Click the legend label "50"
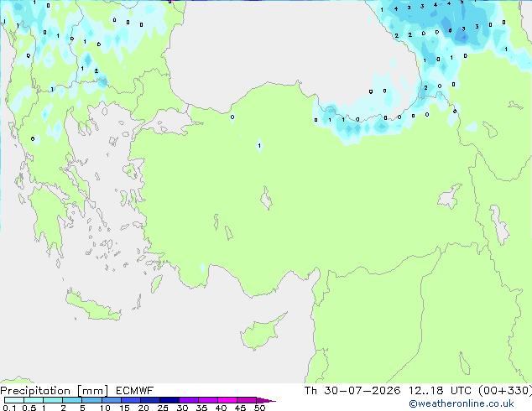Screen dimensions: 532x411 [259, 408]
